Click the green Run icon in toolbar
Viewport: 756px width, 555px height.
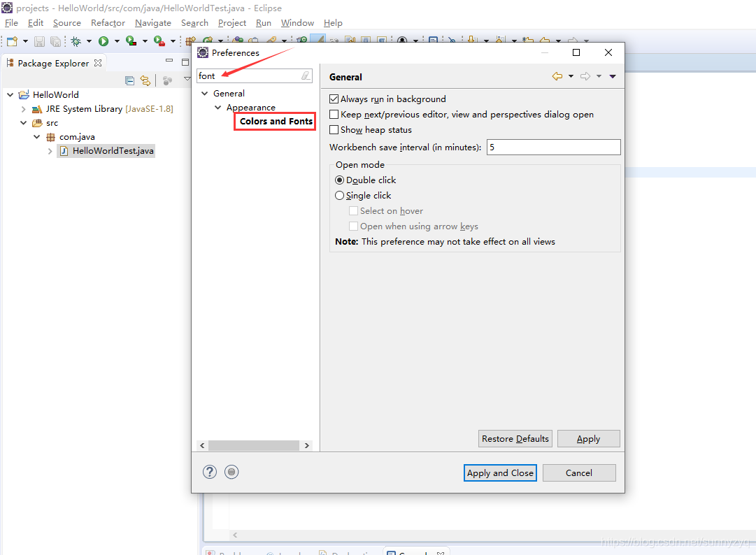[x=104, y=41]
